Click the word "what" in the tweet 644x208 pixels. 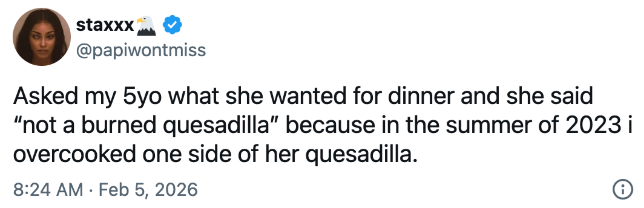coord(193,96)
